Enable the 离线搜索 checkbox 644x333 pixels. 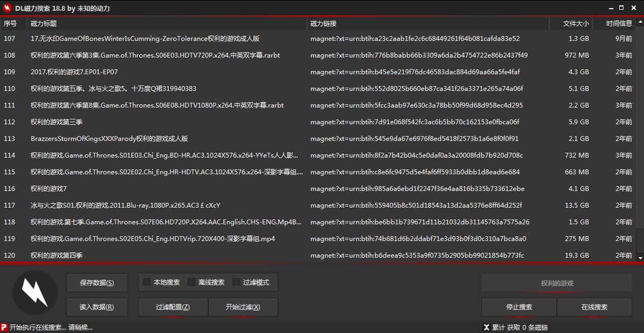[191, 282]
